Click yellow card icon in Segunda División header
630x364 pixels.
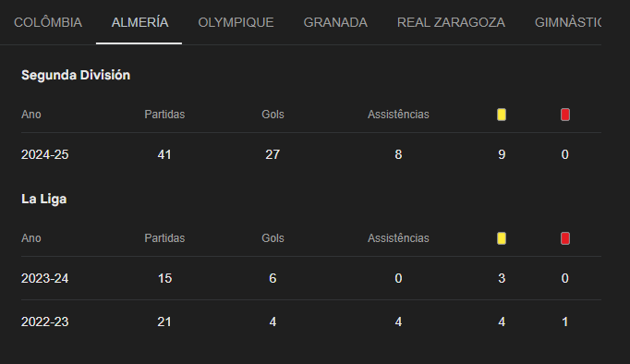(502, 115)
